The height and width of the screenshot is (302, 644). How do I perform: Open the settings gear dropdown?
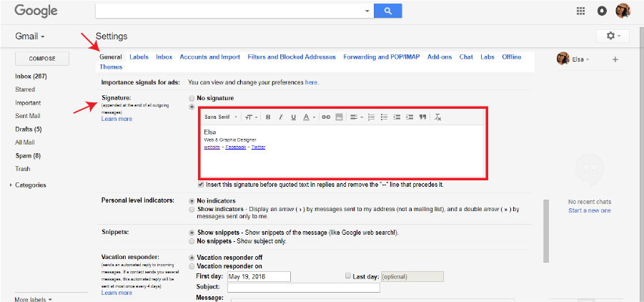613,36
